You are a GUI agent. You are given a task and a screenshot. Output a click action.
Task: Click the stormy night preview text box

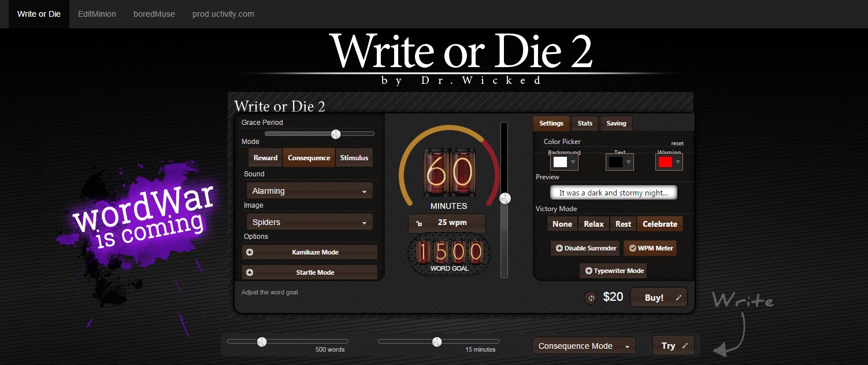(x=614, y=193)
